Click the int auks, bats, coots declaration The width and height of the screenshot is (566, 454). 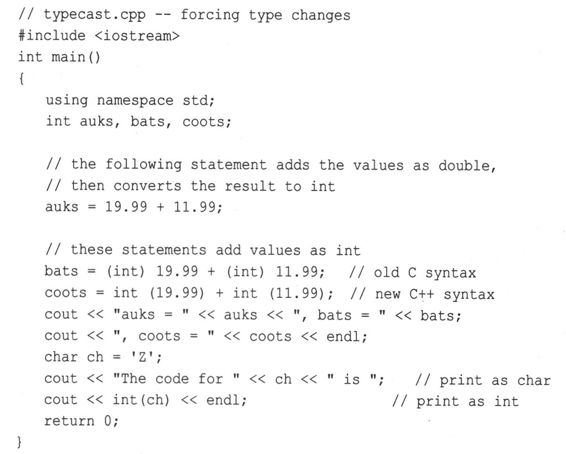point(138,121)
